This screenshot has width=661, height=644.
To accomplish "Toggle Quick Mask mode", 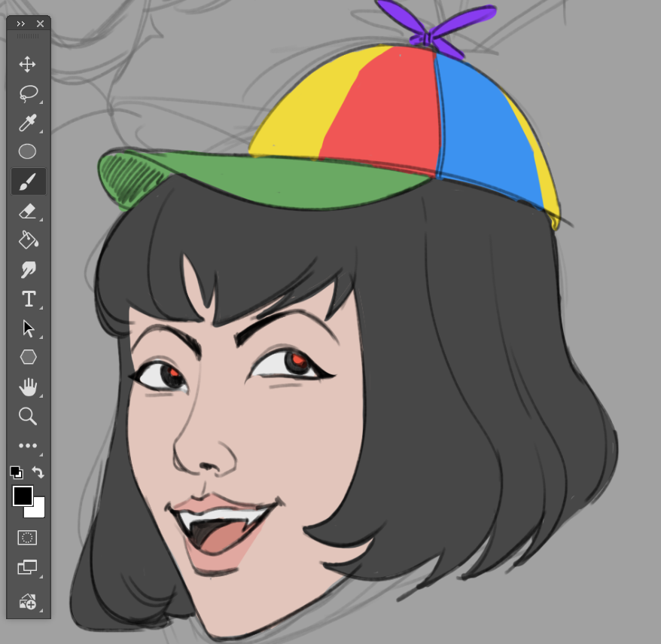I will point(27,538).
